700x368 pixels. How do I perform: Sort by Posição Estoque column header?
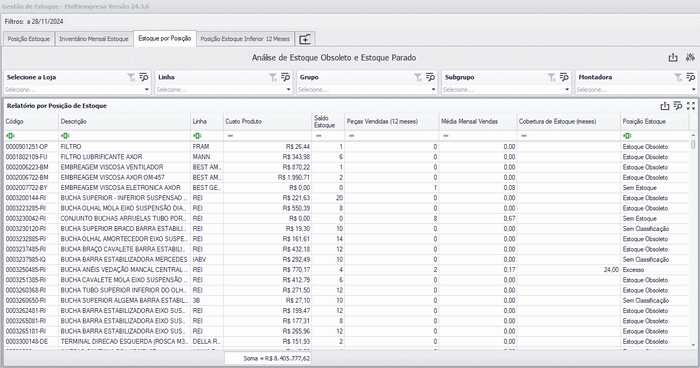pos(654,121)
